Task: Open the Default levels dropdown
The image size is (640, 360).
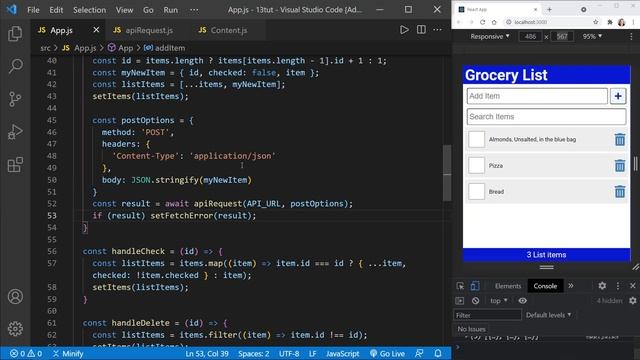Action: pyautogui.click(x=549, y=315)
